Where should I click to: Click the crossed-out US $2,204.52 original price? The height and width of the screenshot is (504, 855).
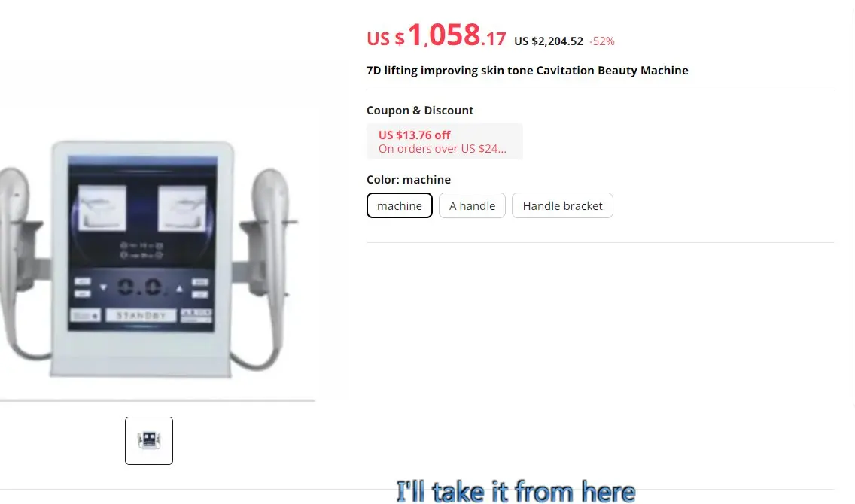pos(549,41)
